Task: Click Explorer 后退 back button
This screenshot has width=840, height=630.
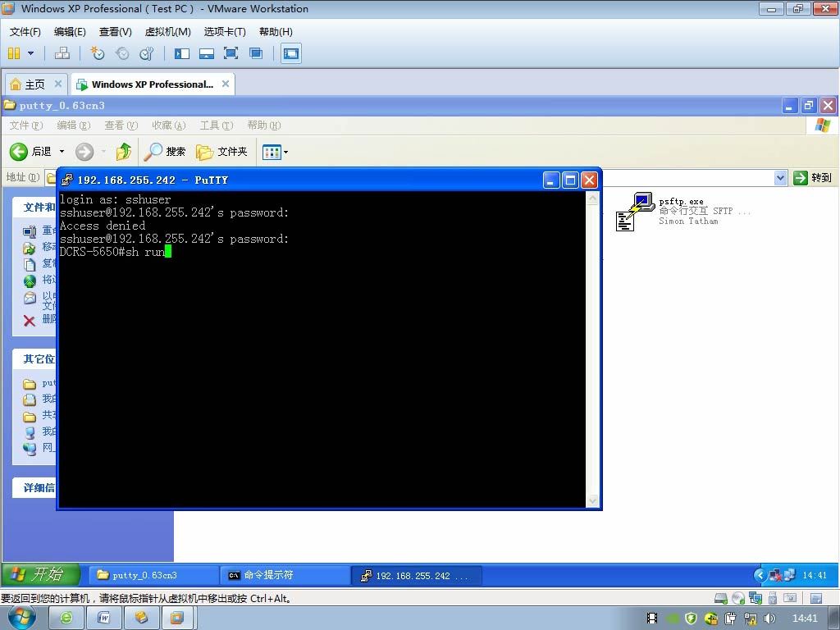Action: click(x=30, y=152)
